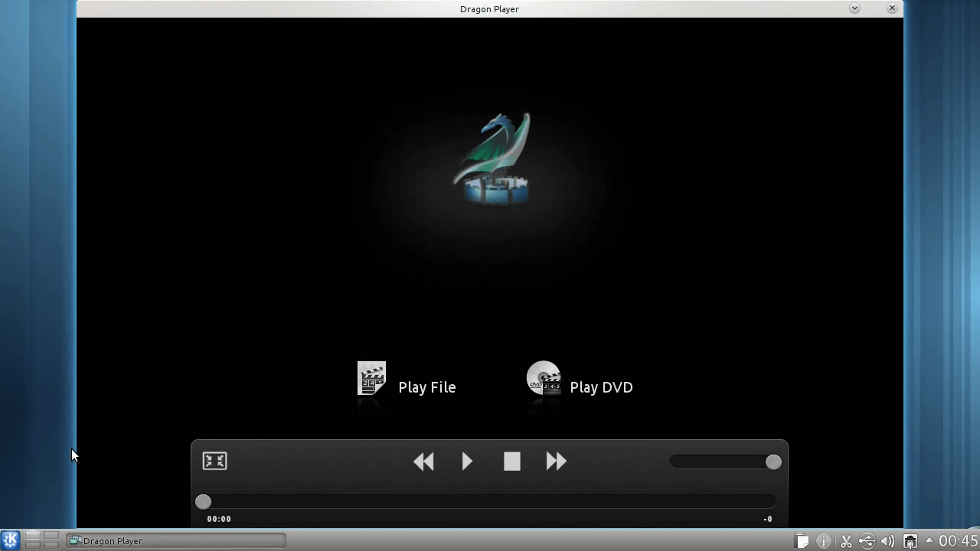
Task: Stop playback with the square stop button
Action: click(x=512, y=461)
